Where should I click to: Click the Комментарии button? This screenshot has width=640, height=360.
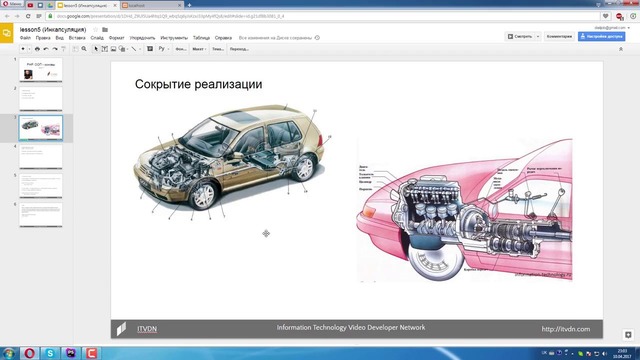coord(559,36)
